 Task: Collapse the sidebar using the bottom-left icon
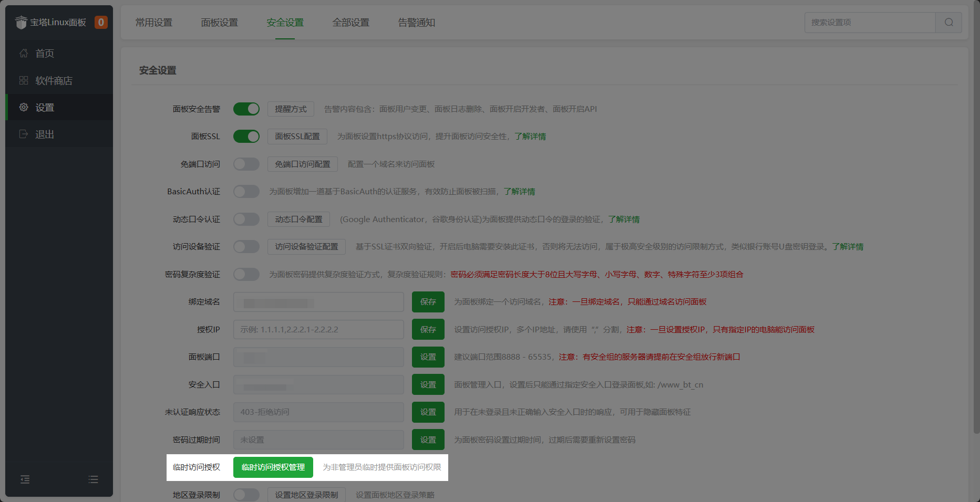[x=25, y=479]
